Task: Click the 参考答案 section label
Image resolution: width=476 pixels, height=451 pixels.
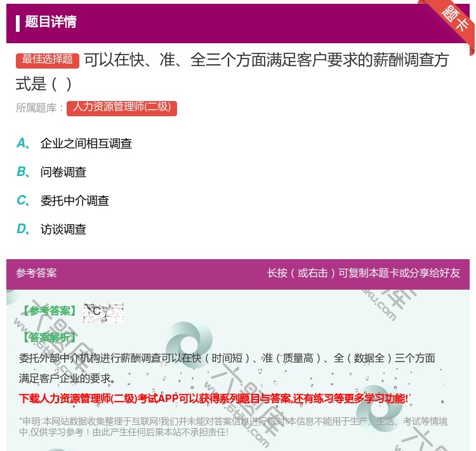Action: [36, 273]
